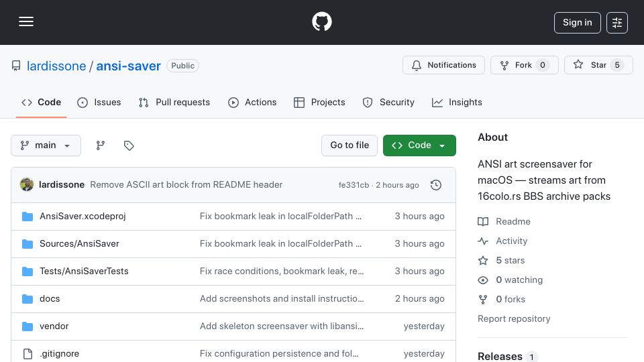Open 'Fix configuration persistence and fol…' commit

point(279,354)
